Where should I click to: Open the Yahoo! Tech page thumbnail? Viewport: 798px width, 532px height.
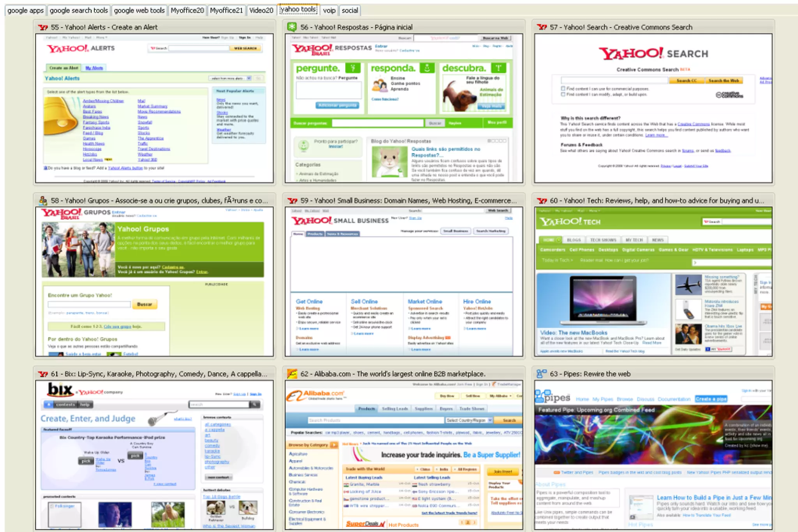click(x=653, y=281)
